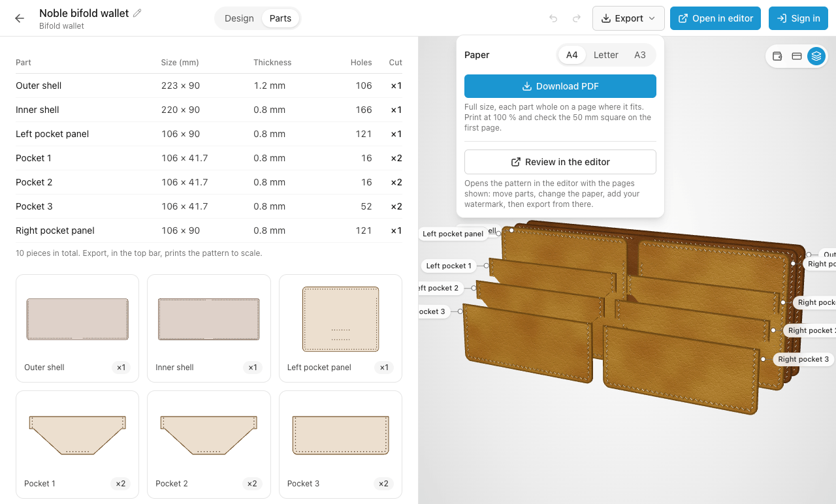Image resolution: width=836 pixels, height=504 pixels.
Task: Switch the 3D preview to the wallet view icon
Action: [x=777, y=56]
